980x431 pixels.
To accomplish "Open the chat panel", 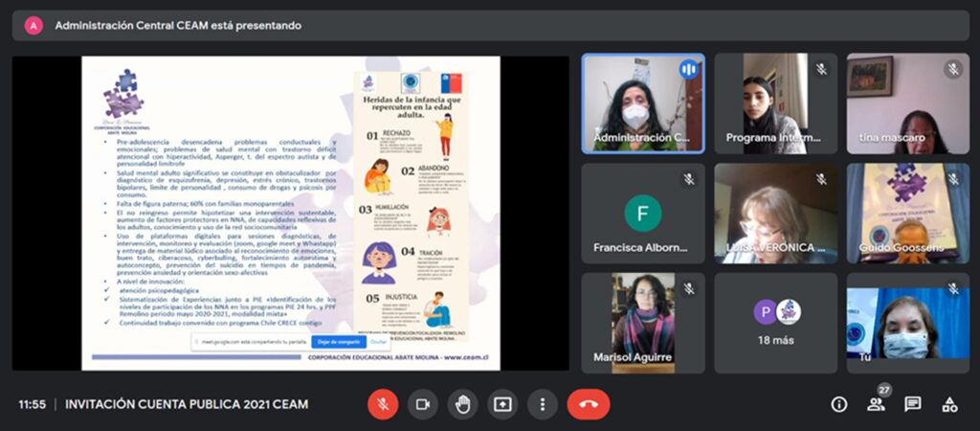I will click(x=913, y=404).
